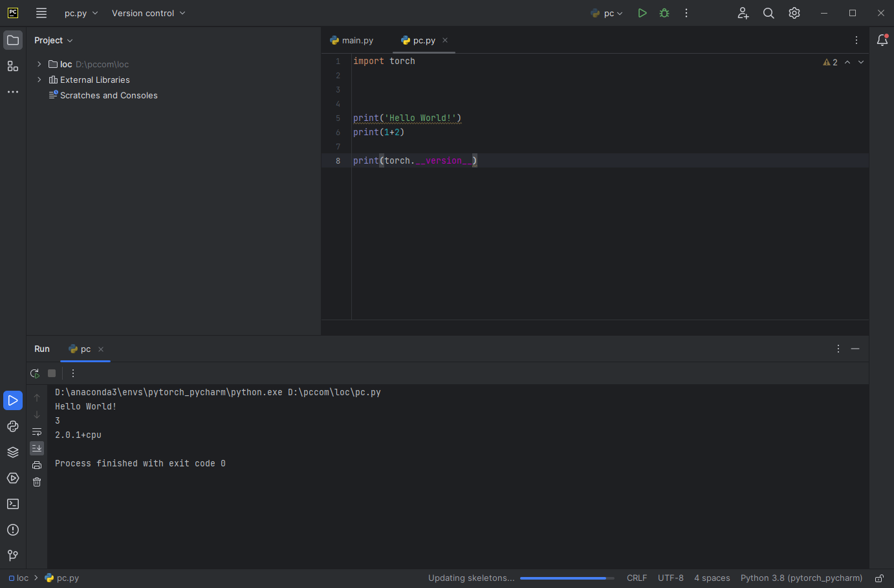Jump up the stack trace arrow
Image resolution: width=894 pixels, height=588 pixels.
(x=37, y=398)
